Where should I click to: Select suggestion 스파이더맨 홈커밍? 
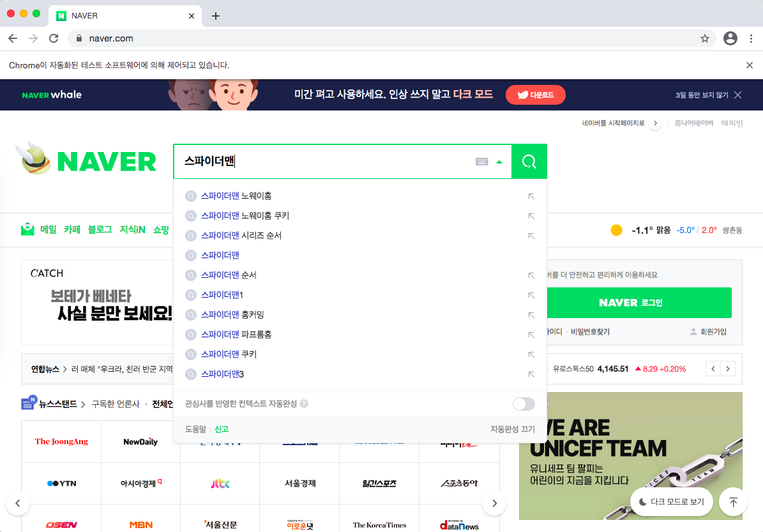click(x=232, y=314)
